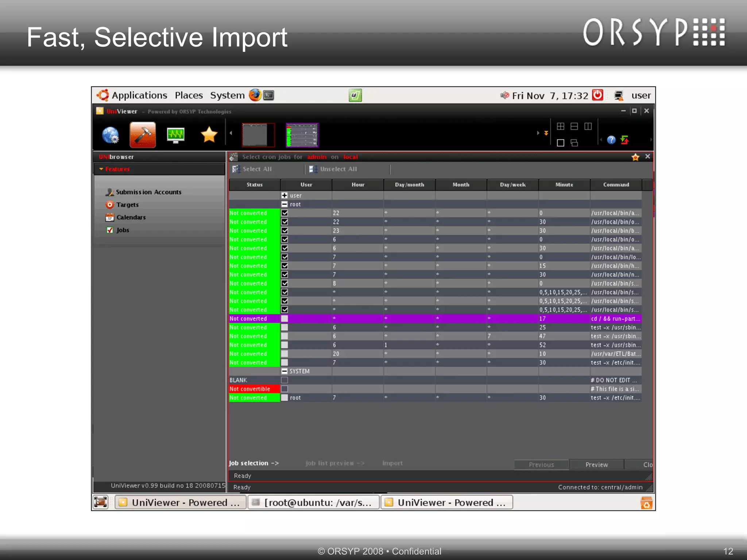Screen dimensions: 747x560
Task: Expand the user group in cron table
Action: coord(285,195)
